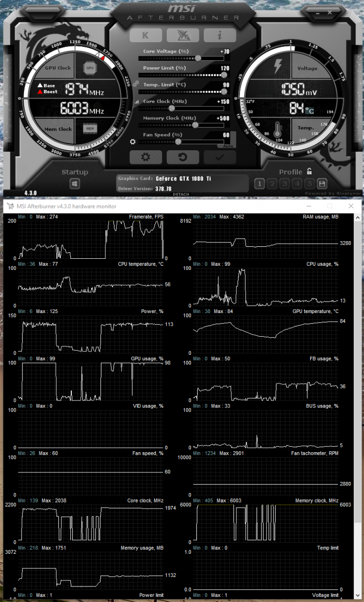The width and height of the screenshot is (364, 602).
Task: Close the hardware monitor window
Action: coord(350,206)
